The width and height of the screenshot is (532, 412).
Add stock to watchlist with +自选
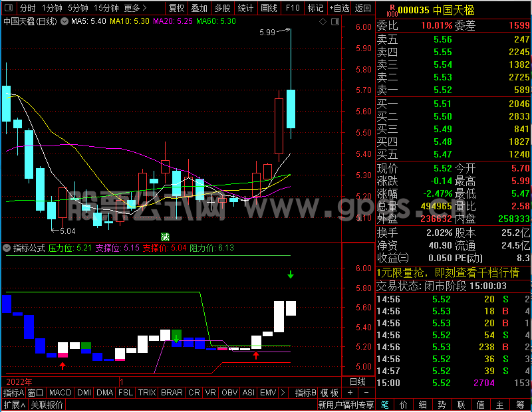(x=339, y=8)
